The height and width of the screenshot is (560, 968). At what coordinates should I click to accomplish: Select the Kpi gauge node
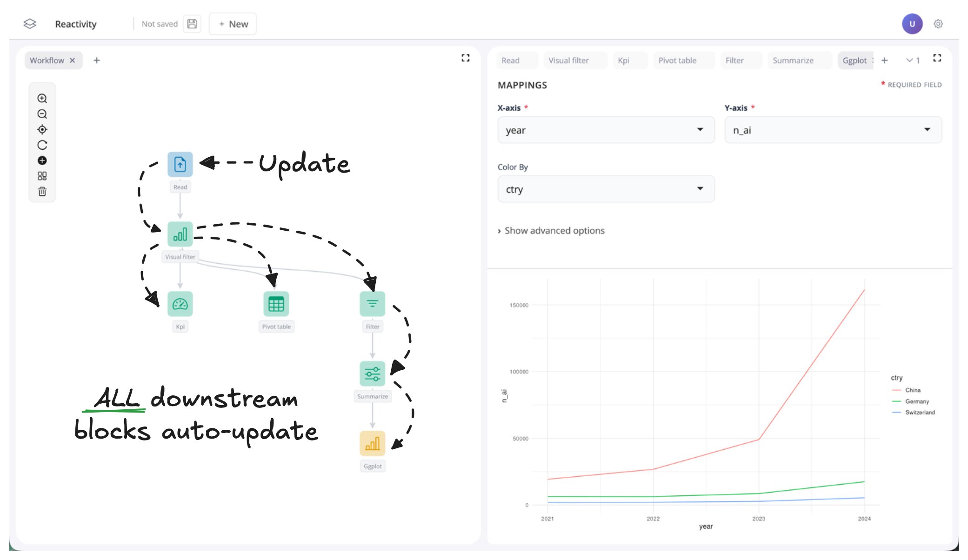[x=180, y=304]
